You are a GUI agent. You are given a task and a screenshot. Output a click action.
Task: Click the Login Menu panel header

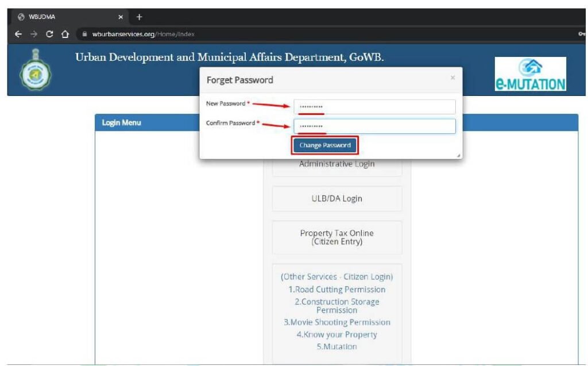[336, 123]
